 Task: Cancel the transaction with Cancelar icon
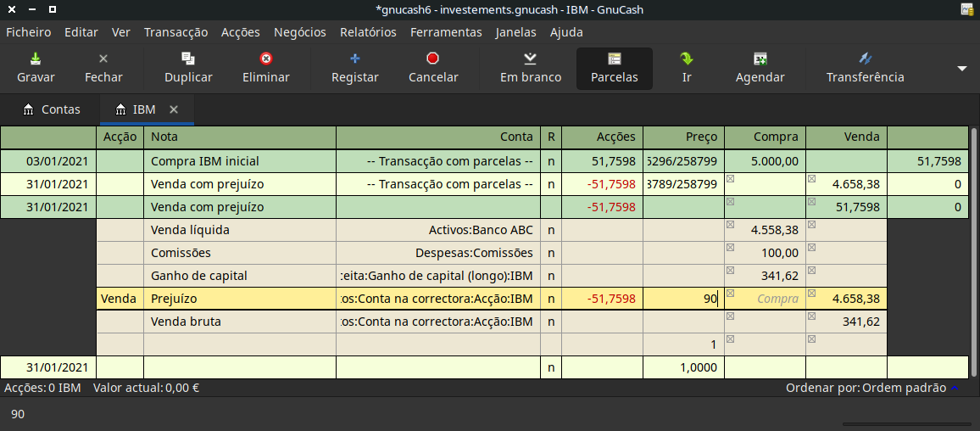(x=433, y=59)
